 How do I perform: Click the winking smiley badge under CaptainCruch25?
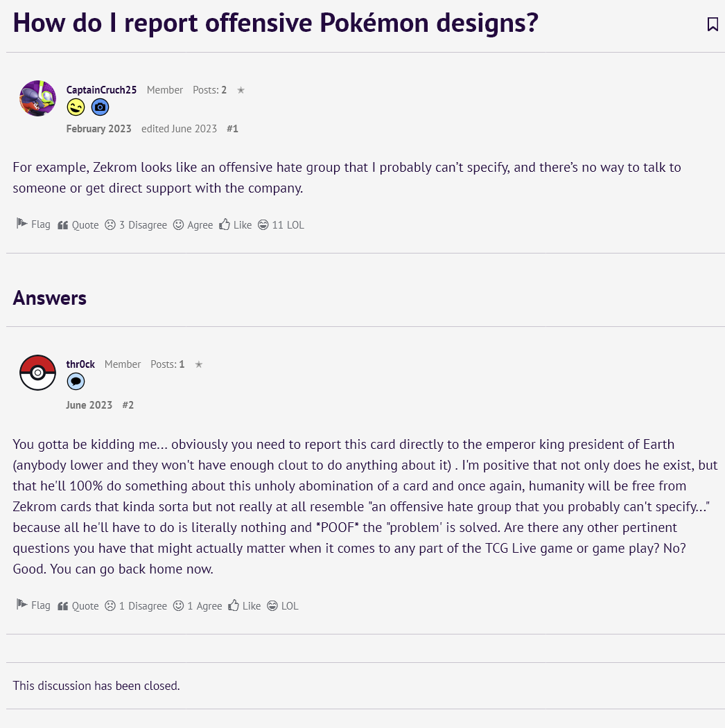point(76,107)
